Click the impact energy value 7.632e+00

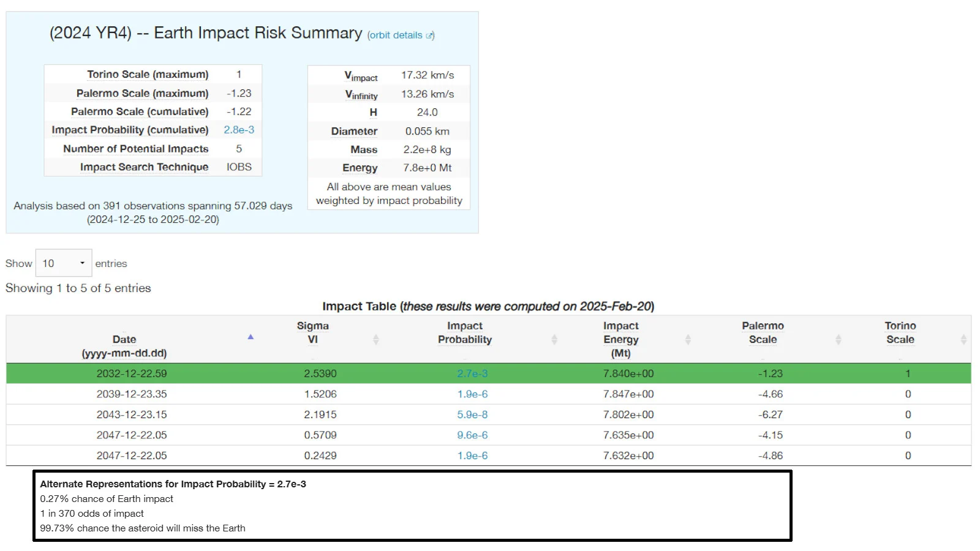tap(628, 455)
